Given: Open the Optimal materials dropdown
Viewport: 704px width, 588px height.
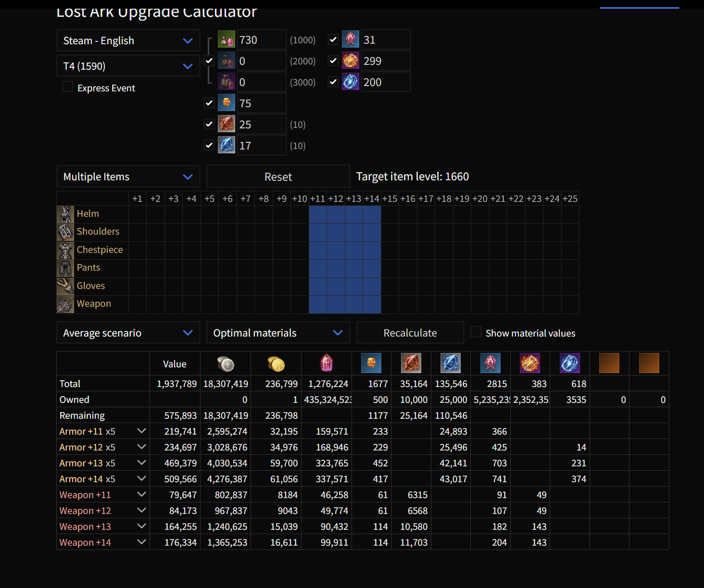Looking at the screenshot, I should 278,333.
